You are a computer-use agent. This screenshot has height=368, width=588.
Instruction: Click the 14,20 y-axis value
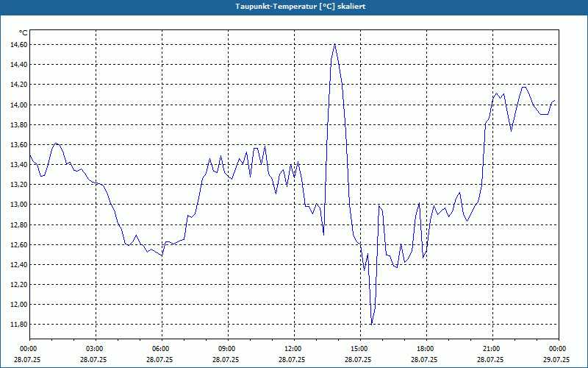coord(20,85)
